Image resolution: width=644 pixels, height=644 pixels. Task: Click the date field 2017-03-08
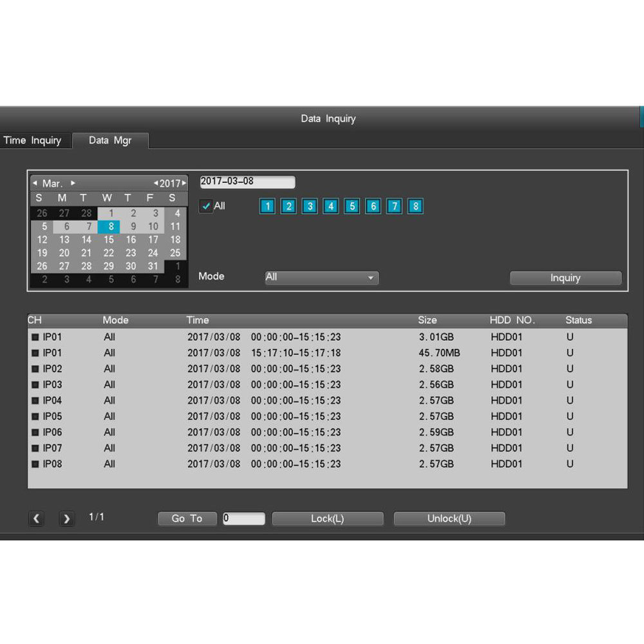(x=247, y=182)
